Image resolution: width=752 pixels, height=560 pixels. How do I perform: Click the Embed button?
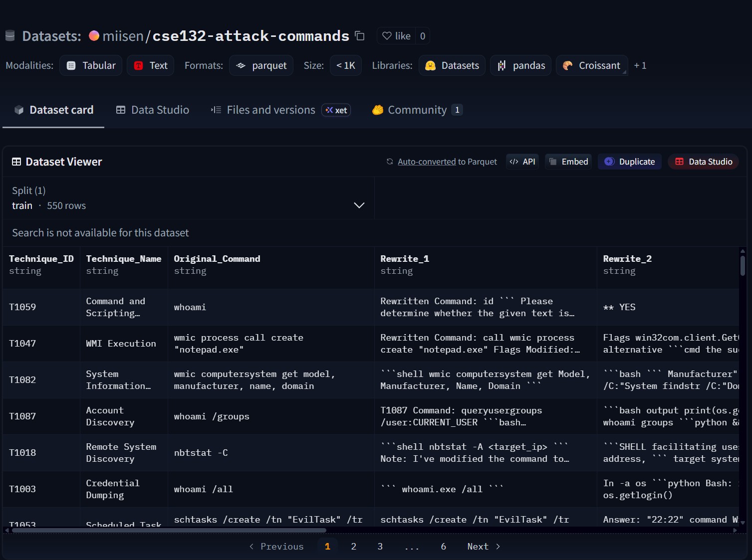569,162
